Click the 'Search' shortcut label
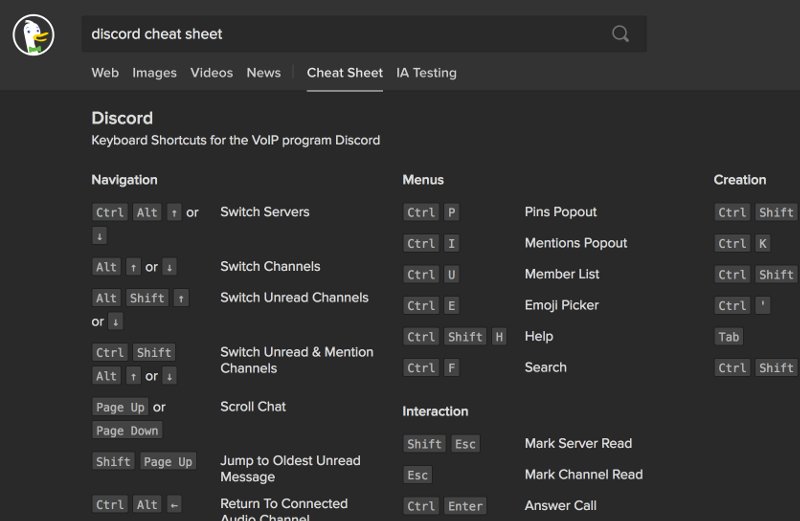800x521 pixels. coord(545,367)
